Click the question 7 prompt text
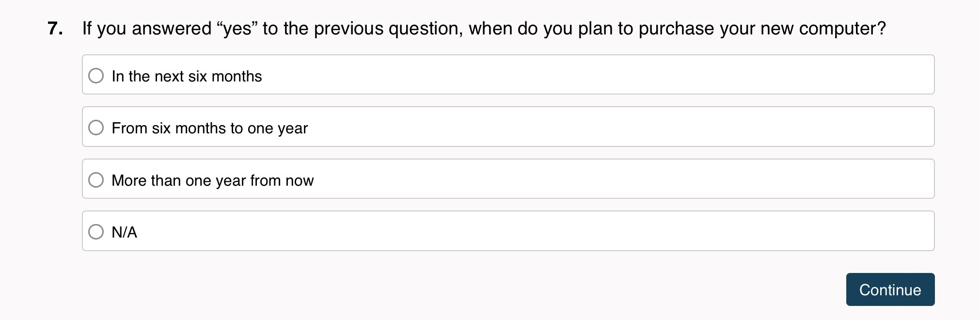The height and width of the screenshot is (320, 980). (x=484, y=29)
